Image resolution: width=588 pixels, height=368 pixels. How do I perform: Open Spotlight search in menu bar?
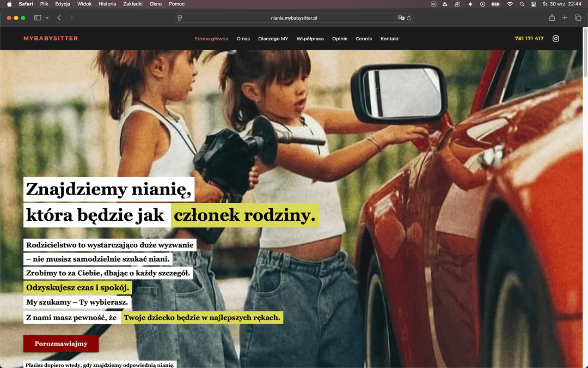coord(522,4)
